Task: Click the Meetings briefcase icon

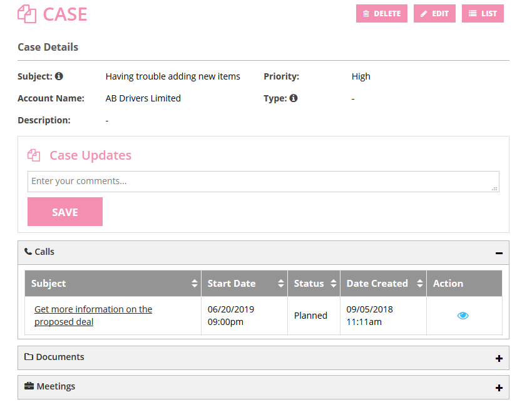Action: tap(29, 386)
